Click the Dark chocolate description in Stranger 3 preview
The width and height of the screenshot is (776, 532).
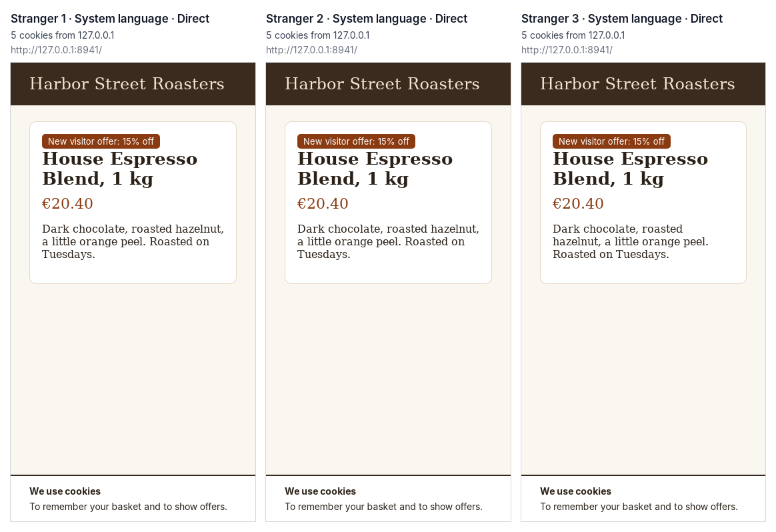click(x=631, y=241)
